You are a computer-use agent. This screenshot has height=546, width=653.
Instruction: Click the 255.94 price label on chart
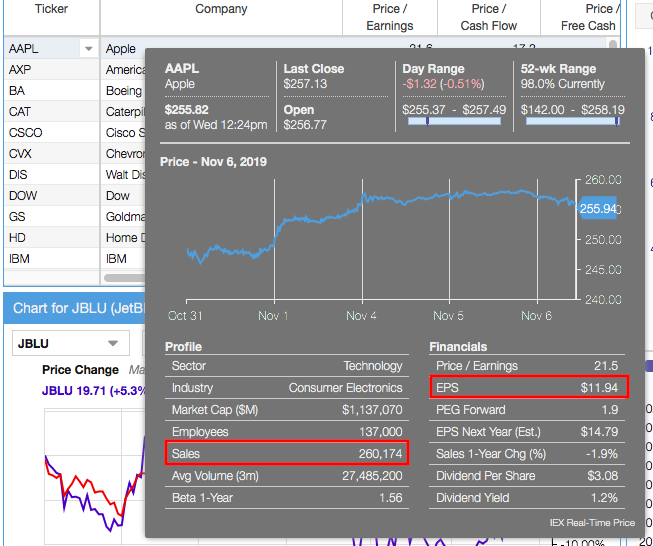(598, 208)
